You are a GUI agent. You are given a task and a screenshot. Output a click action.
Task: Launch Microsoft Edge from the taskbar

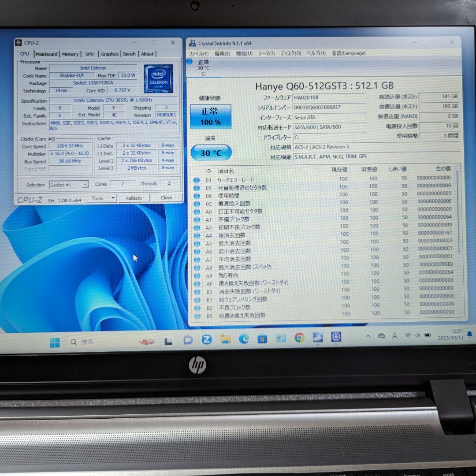[x=244, y=338]
